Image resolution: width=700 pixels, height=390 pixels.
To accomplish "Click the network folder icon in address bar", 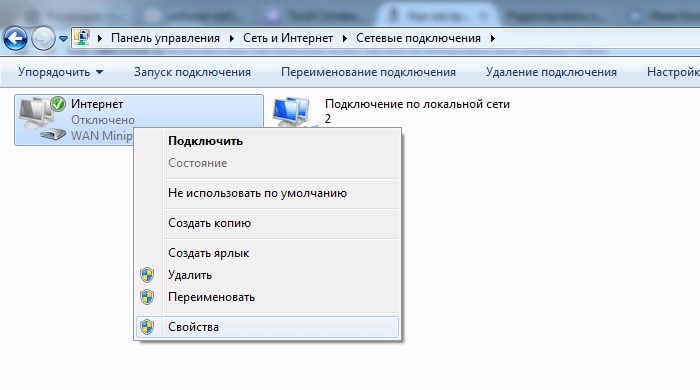I will click(x=82, y=38).
